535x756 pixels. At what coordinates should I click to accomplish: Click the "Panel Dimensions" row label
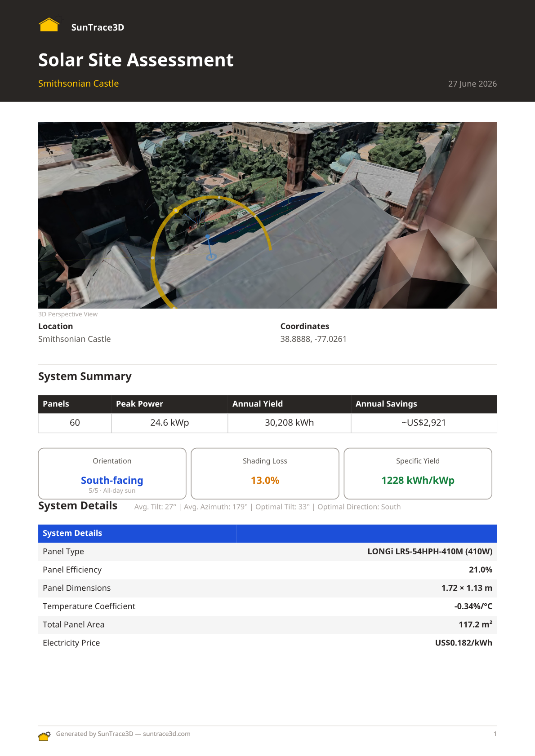[76, 588]
